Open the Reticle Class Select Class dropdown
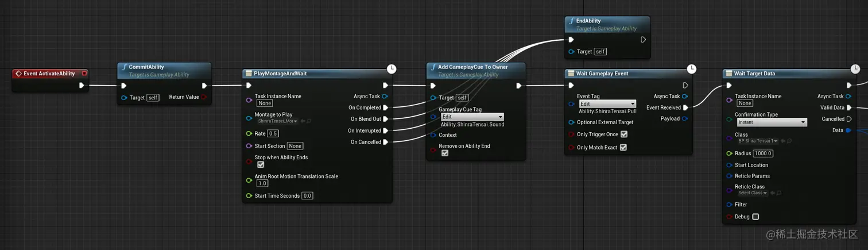Screen dimensions: 868x250 753,193
